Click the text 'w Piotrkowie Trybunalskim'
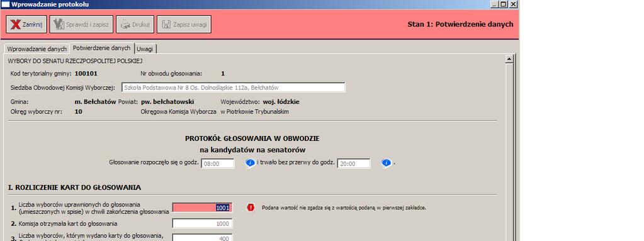The width and height of the screenshot is (644, 241). tap(255, 111)
